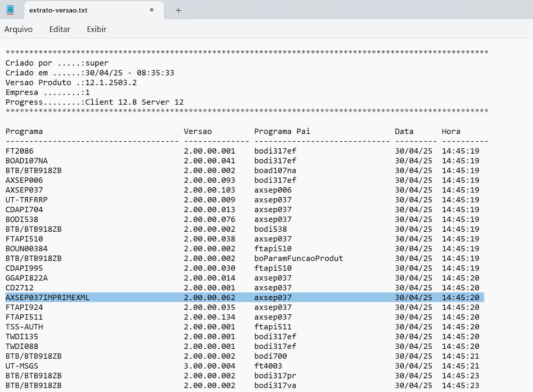Click the 'Programa' column header
Screen dimensions: 533x392
(24, 131)
